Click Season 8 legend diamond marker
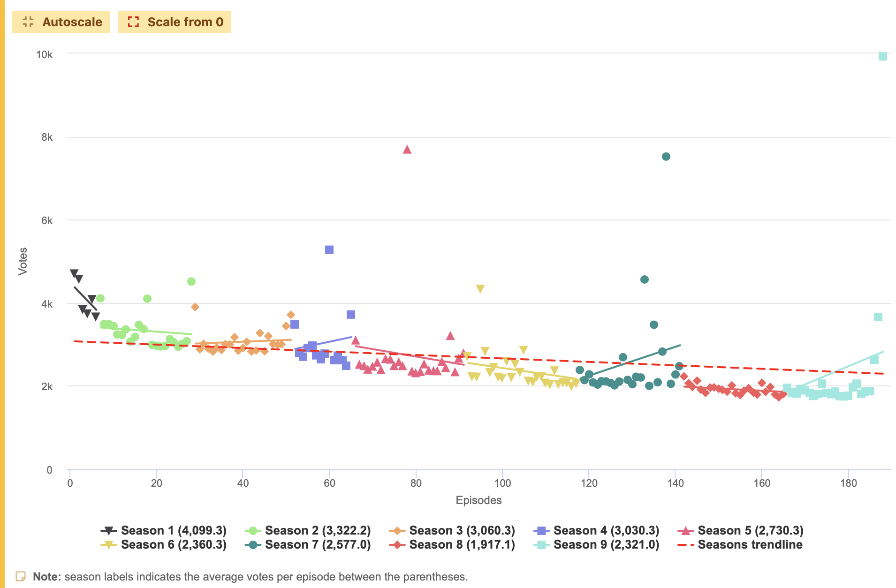896x588 pixels. tap(397, 544)
